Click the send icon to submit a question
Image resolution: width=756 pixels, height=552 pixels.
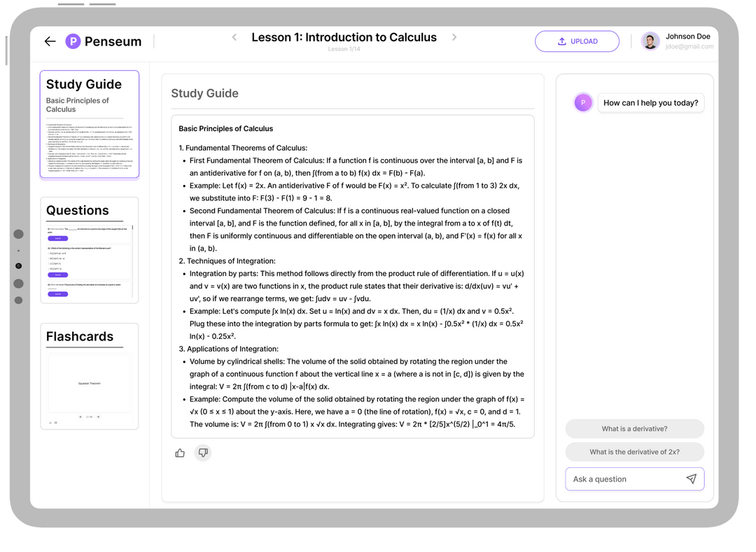692,479
